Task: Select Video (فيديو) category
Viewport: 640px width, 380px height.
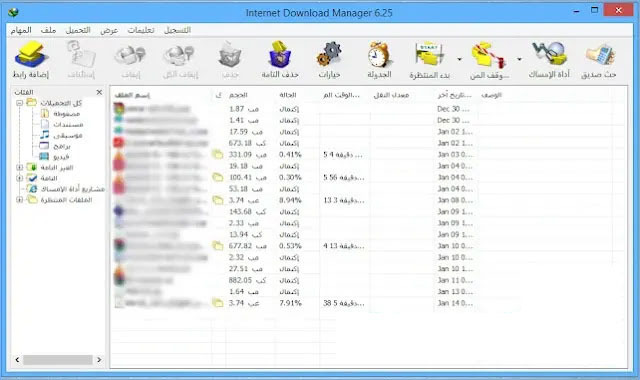Action: click(61, 157)
